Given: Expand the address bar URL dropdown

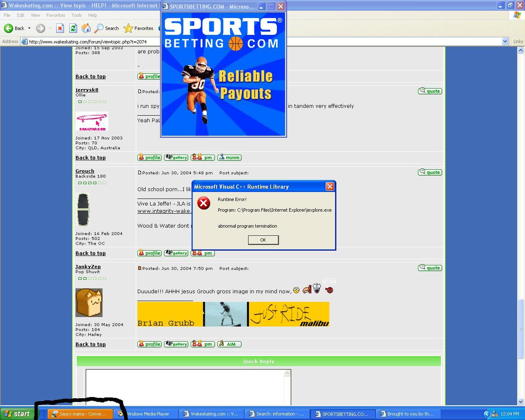Looking at the screenshot, I should click(505, 41).
